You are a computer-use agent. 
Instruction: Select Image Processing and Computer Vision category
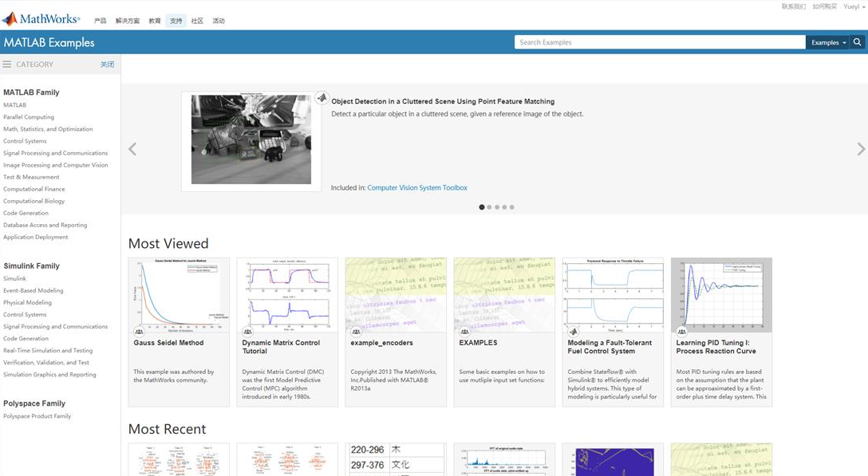(56, 165)
